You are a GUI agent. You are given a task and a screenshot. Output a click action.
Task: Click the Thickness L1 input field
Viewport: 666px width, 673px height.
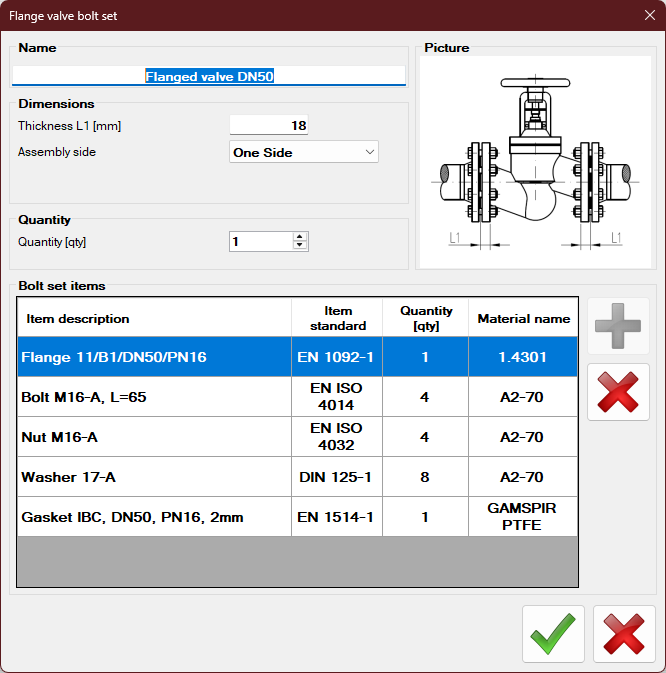(x=268, y=125)
